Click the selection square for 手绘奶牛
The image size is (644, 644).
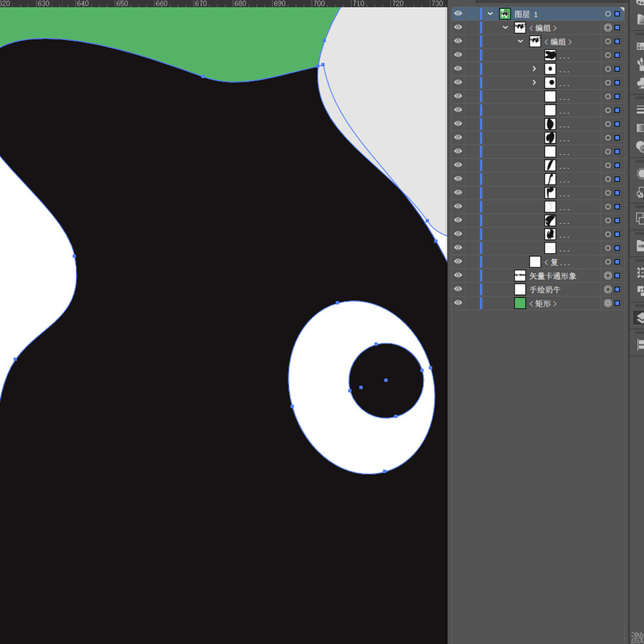618,289
